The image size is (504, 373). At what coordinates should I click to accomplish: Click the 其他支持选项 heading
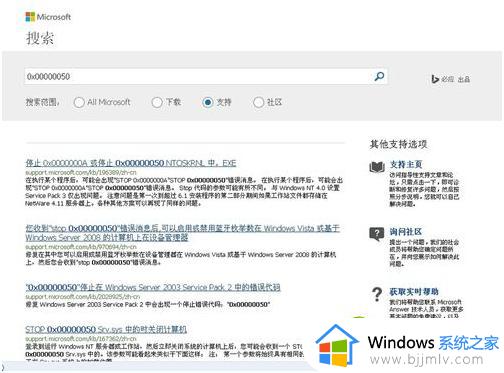point(398,144)
